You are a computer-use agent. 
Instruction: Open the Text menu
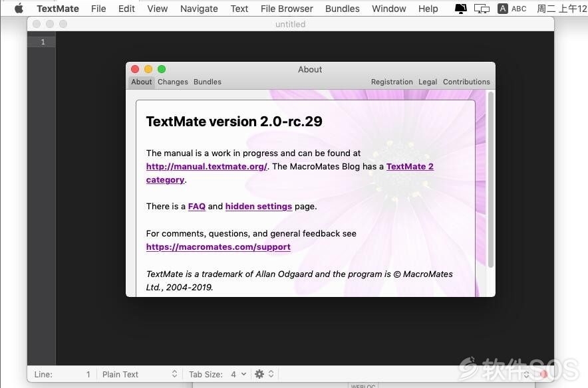239,9
